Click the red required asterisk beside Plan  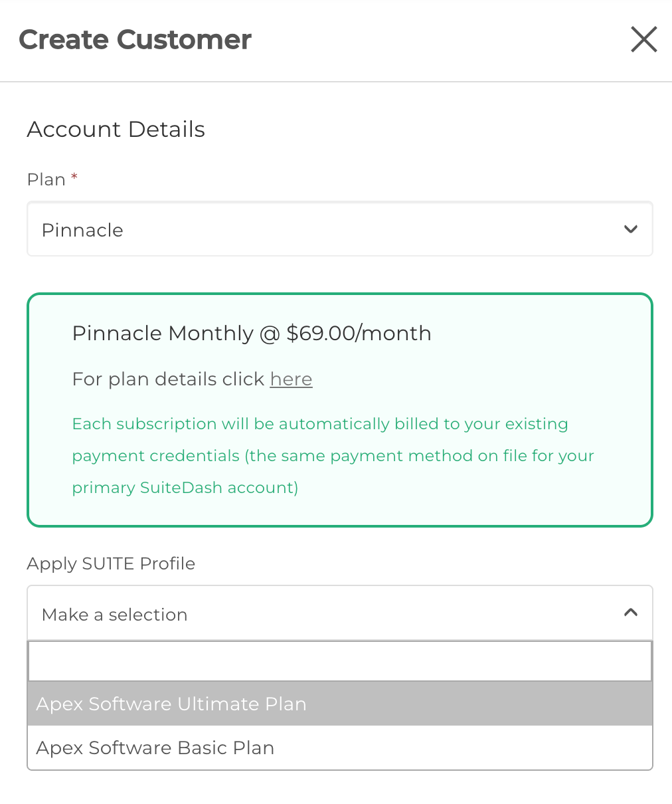pyautogui.click(x=74, y=177)
